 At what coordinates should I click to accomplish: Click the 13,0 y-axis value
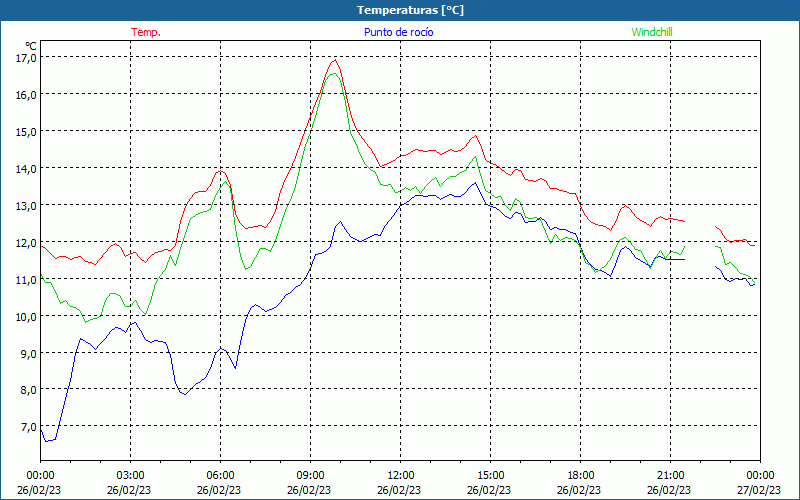tap(26, 205)
